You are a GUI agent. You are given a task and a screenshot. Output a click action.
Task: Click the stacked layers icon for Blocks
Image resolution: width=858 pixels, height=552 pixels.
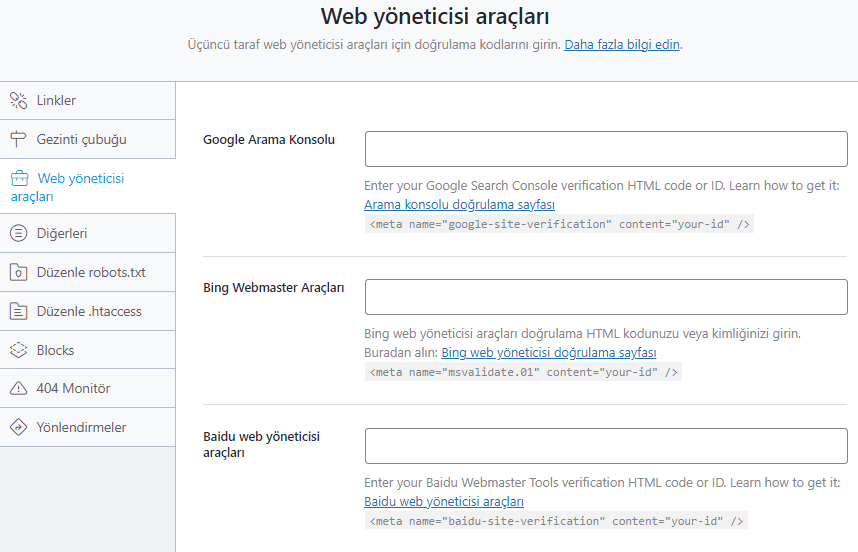[18, 350]
